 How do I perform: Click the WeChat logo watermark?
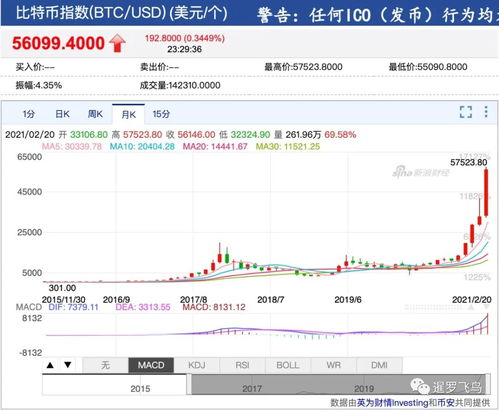420,386
